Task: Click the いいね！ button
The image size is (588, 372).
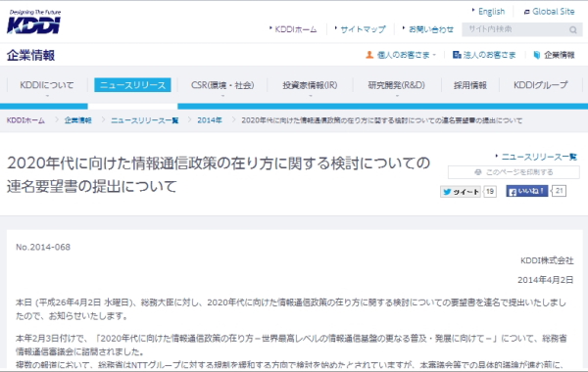Action: (x=527, y=192)
